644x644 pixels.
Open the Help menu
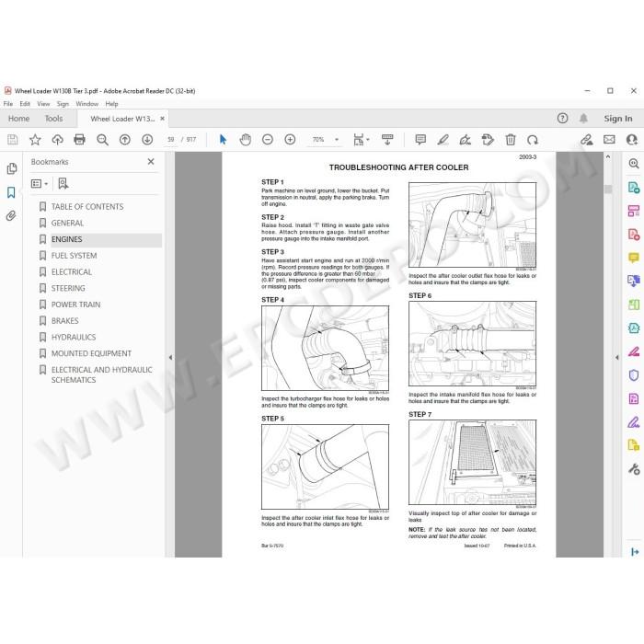coord(111,104)
